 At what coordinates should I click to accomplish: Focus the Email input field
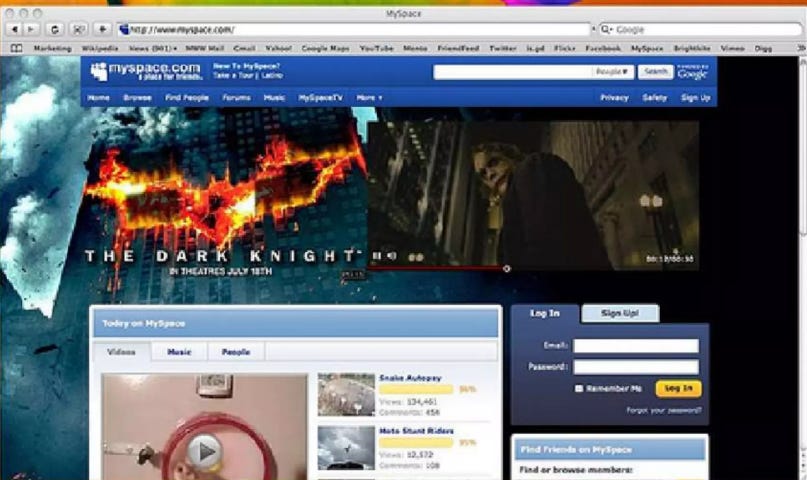pos(636,346)
